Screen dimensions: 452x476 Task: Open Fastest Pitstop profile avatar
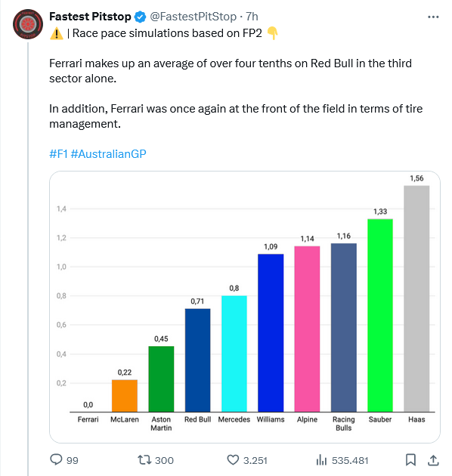(28, 24)
